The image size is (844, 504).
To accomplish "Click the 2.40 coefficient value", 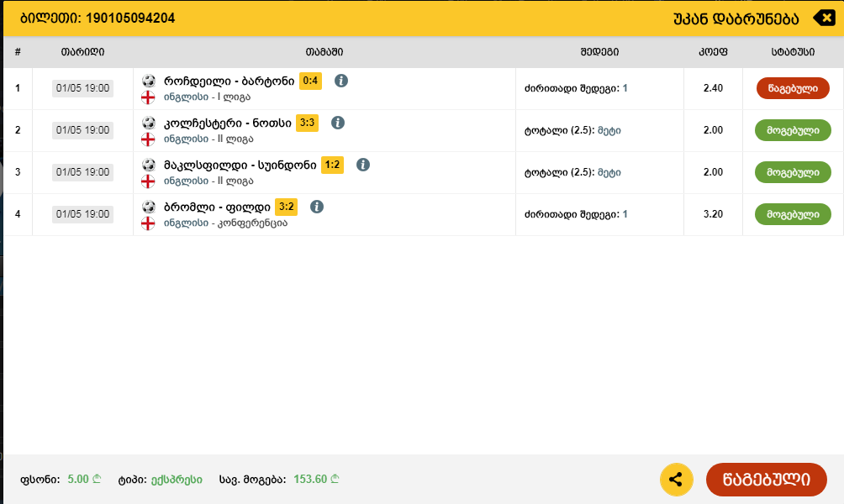I will pos(713,88).
